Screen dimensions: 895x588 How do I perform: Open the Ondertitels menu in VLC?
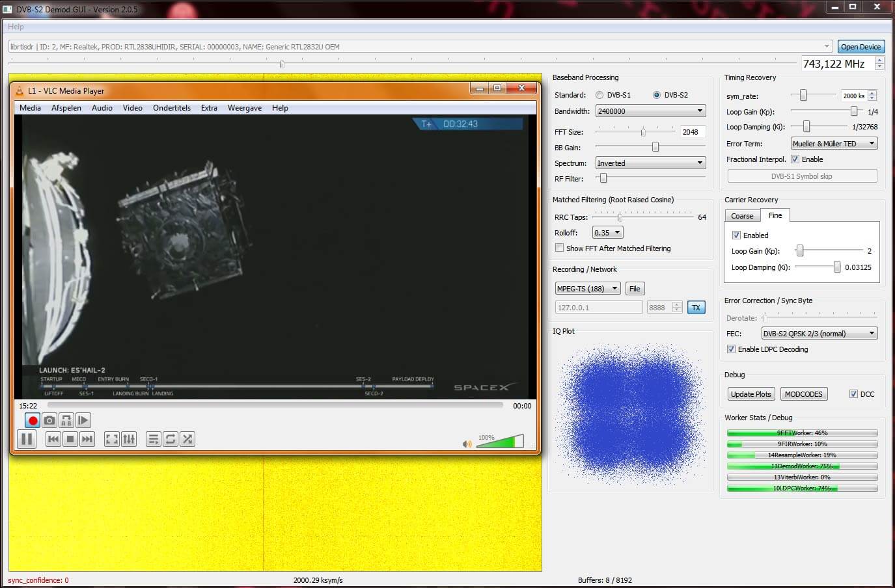pos(172,108)
